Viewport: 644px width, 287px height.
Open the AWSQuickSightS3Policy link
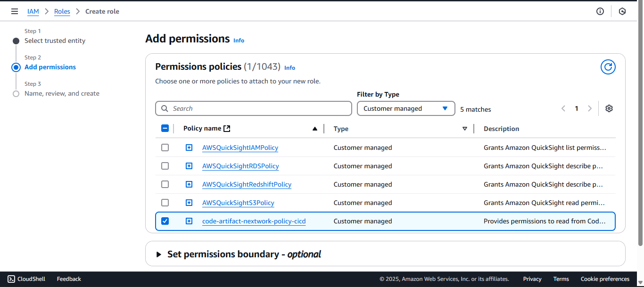point(238,203)
